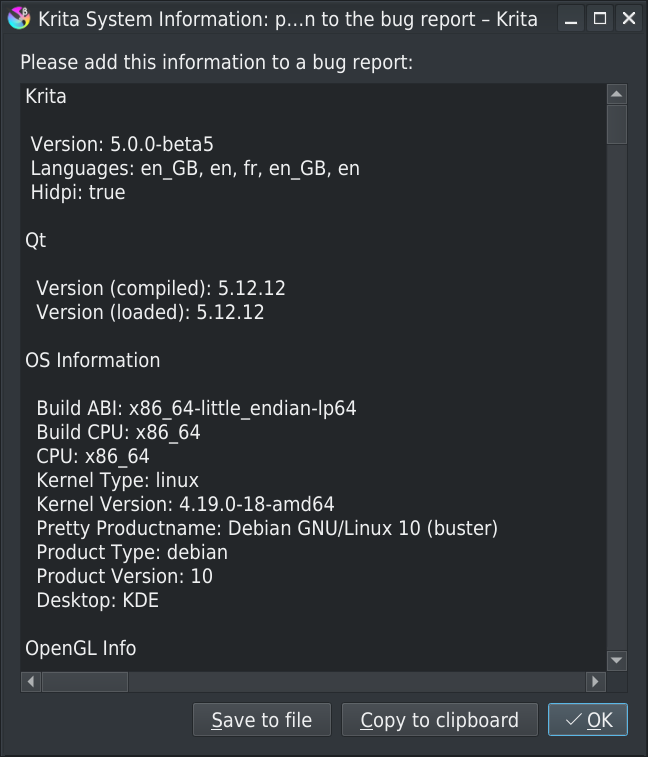Minimize the Krita System Information window

(x=571, y=19)
